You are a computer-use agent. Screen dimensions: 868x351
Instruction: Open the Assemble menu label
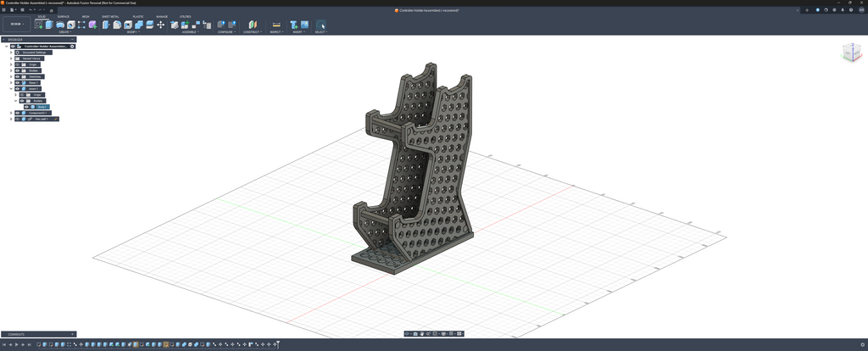(x=191, y=32)
